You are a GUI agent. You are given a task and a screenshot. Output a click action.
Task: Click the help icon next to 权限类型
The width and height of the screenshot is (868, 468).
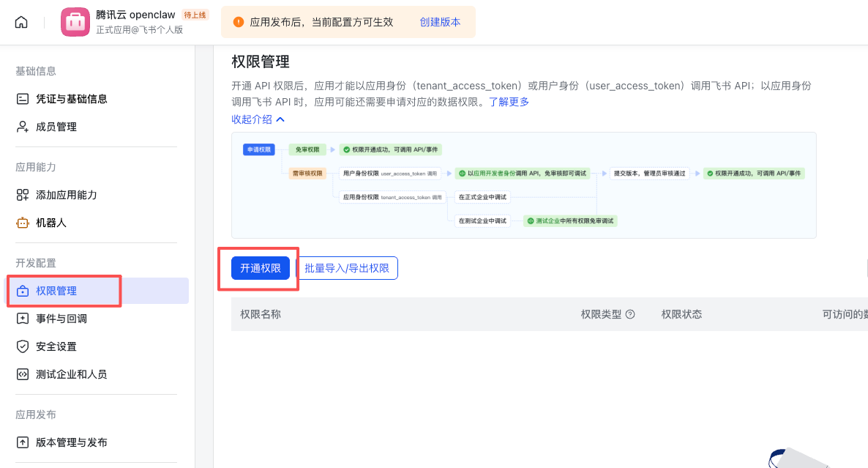[630, 314]
